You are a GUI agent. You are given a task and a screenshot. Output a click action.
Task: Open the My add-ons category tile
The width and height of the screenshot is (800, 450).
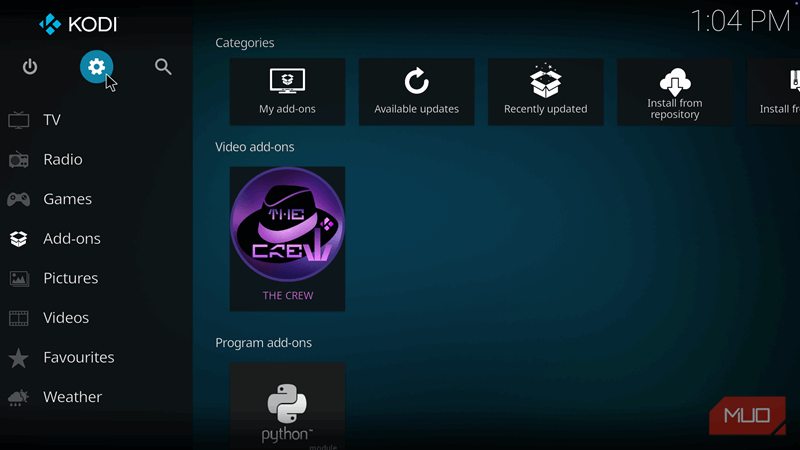[287, 92]
